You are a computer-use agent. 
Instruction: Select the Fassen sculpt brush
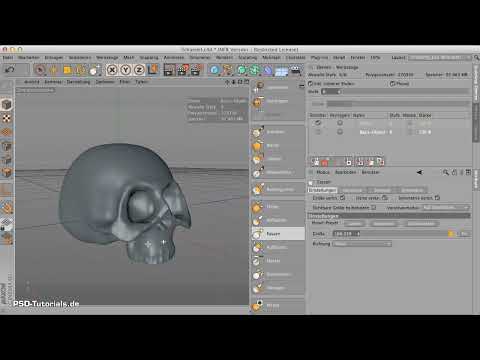pyautogui.click(x=278, y=234)
